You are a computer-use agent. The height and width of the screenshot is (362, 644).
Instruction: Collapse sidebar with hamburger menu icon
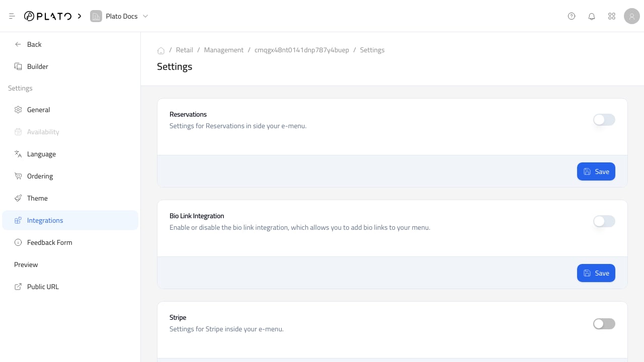click(12, 16)
